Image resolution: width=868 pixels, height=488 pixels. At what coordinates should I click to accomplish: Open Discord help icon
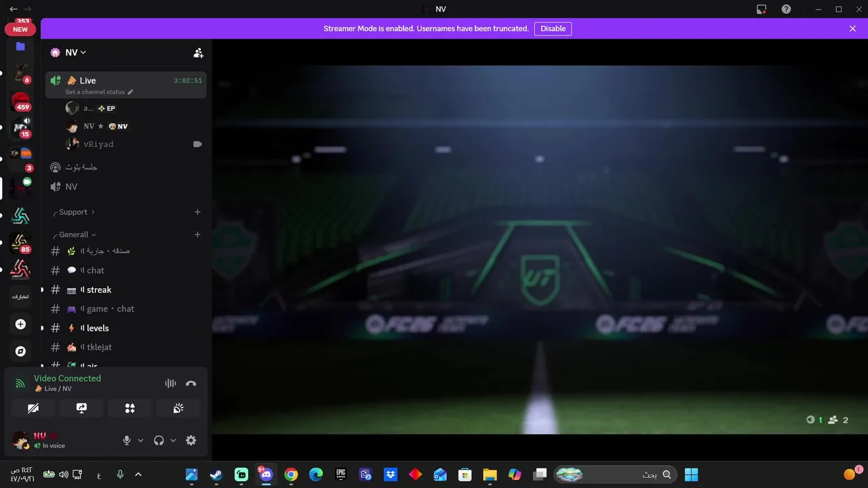tap(786, 9)
